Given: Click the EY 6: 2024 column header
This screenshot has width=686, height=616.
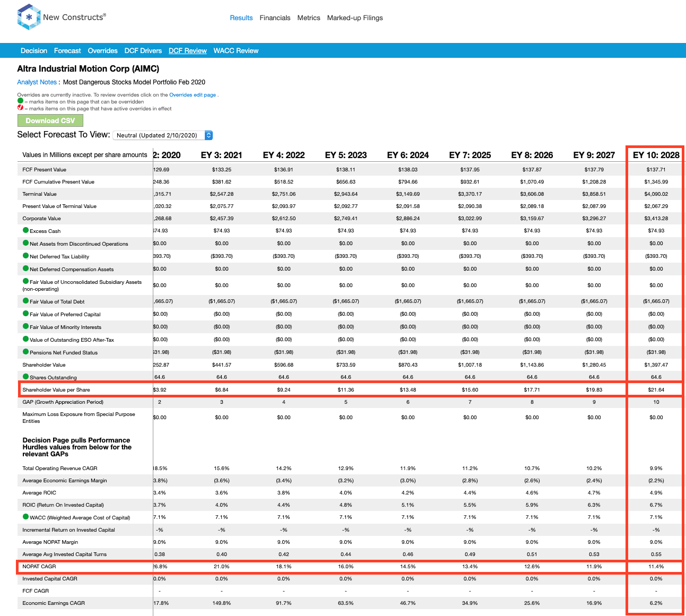Looking at the screenshot, I should tap(408, 155).
